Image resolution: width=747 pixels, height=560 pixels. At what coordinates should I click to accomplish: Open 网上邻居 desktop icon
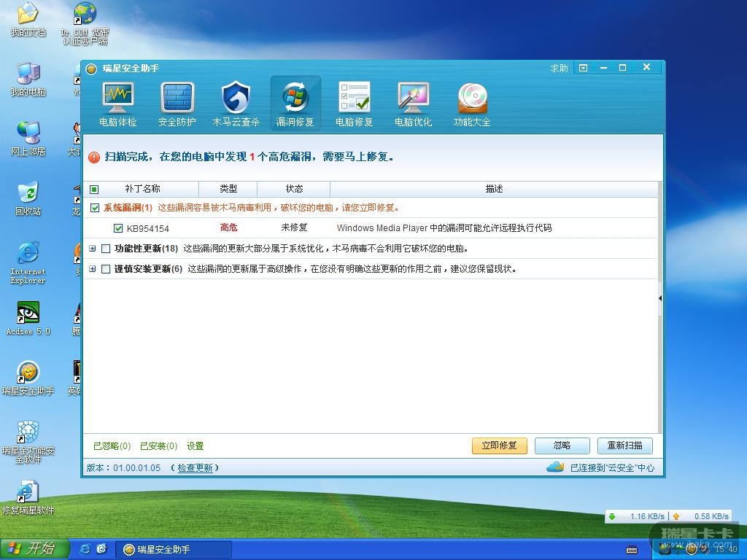(28, 139)
